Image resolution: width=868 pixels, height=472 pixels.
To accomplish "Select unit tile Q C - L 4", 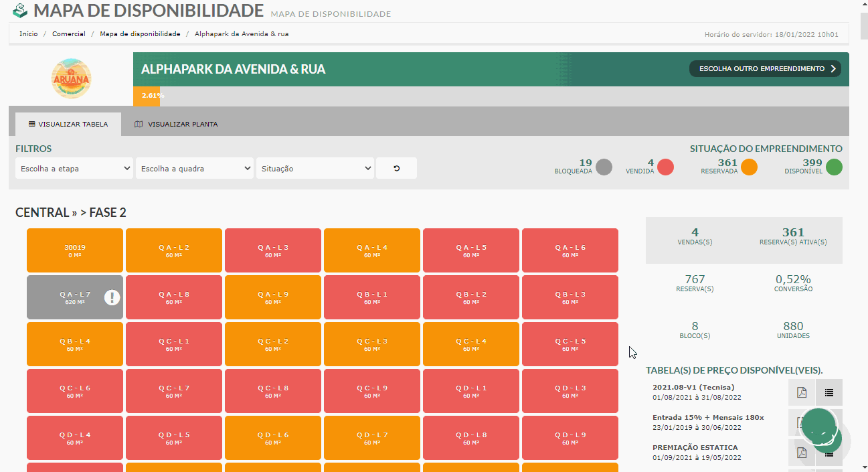I will pos(471,344).
